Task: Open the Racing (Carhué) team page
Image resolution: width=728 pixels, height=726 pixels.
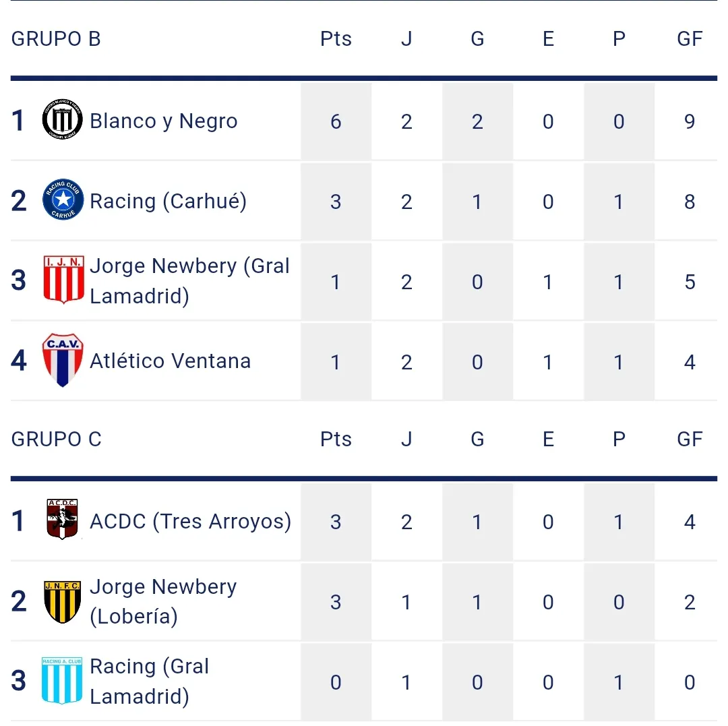Action: (168, 201)
